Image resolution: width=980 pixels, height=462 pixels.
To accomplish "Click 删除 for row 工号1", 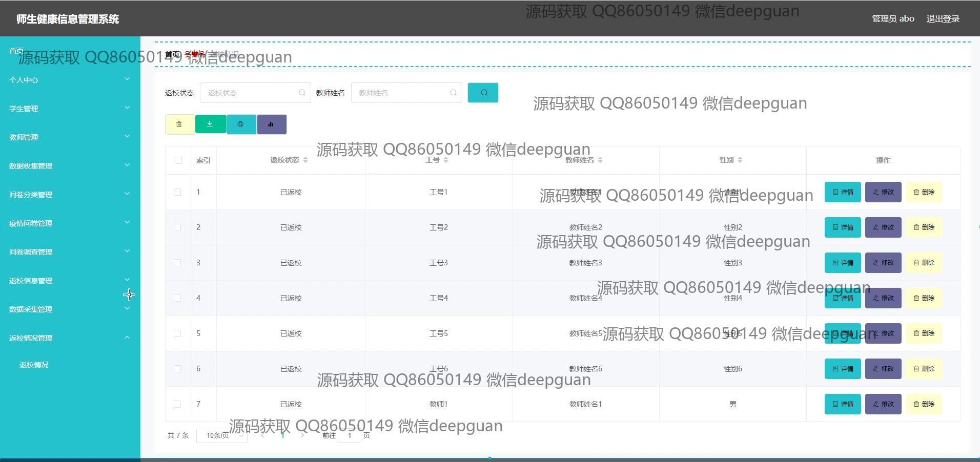I will pos(924,192).
